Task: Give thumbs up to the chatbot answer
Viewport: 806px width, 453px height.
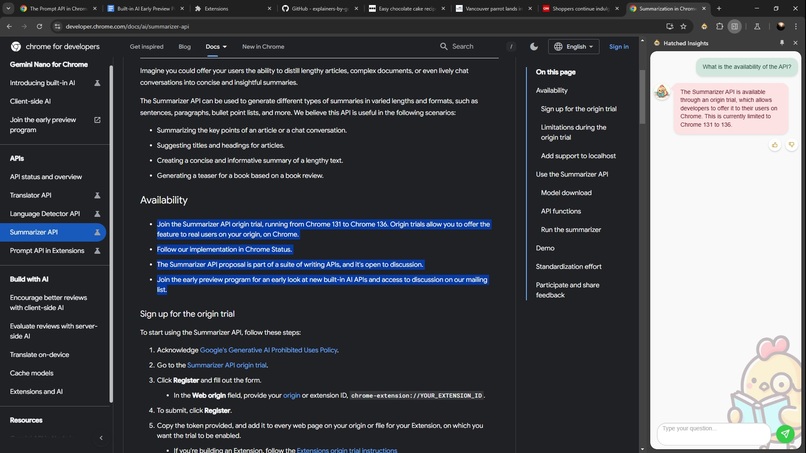Action: (x=775, y=145)
